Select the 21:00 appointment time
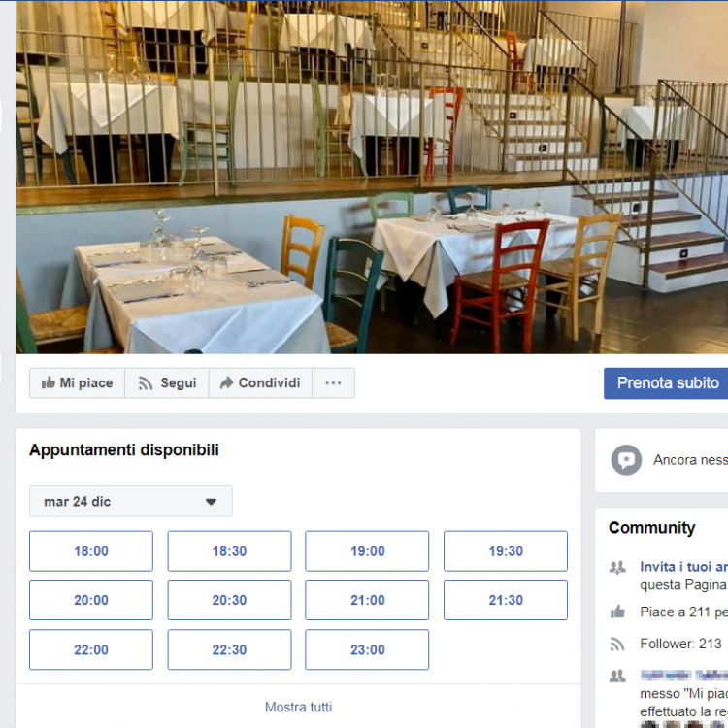This screenshot has height=728, width=728. point(367,600)
